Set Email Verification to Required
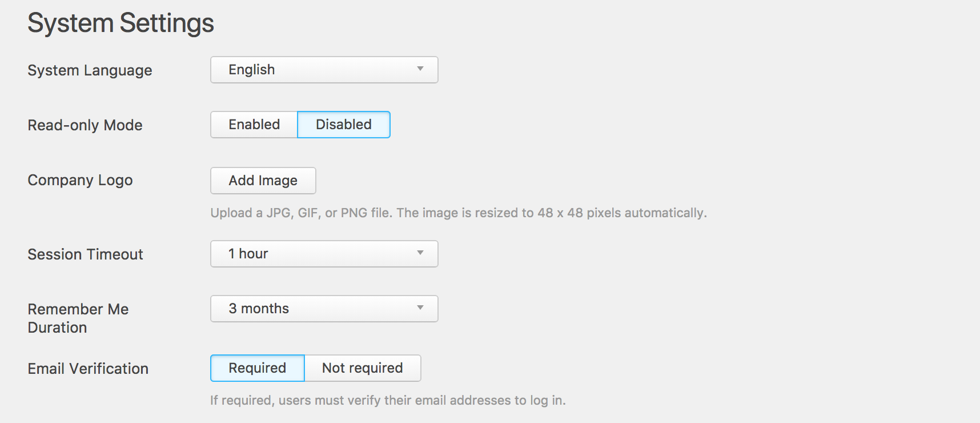The image size is (980, 423). pyautogui.click(x=258, y=368)
